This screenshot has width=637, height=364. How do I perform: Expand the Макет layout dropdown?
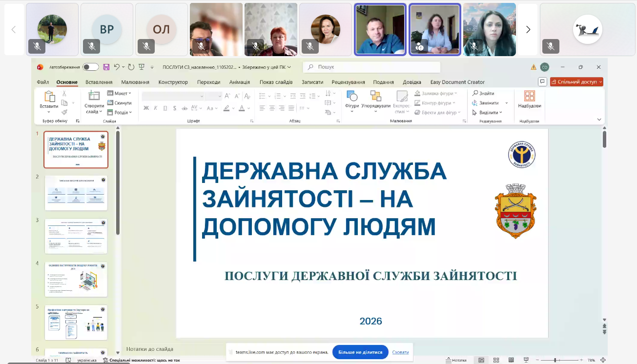(119, 93)
